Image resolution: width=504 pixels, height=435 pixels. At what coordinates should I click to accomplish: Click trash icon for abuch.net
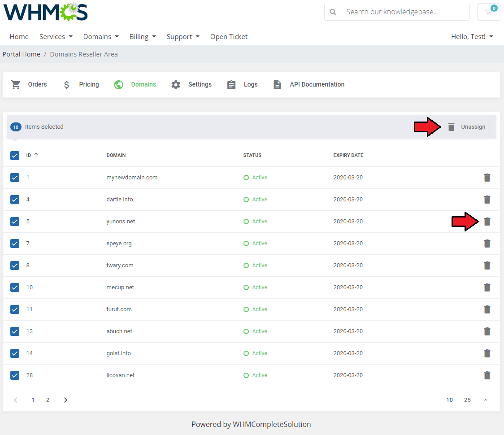[x=487, y=331]
